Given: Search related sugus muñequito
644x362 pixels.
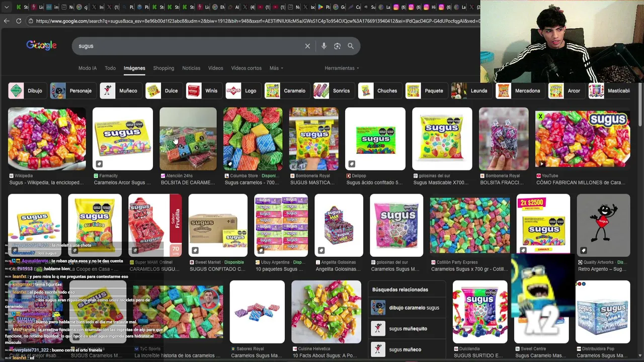Looking at the screenshot, I should coord(408,328).
